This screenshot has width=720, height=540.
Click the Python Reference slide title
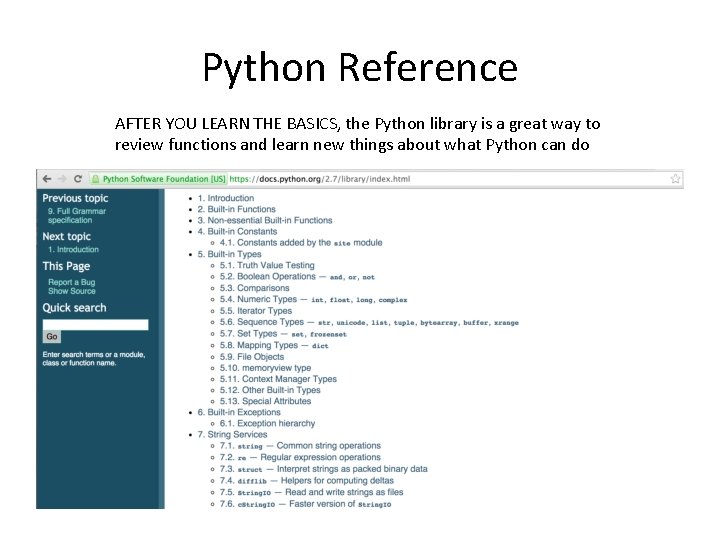pyautogui.click(x=360, y=68)
